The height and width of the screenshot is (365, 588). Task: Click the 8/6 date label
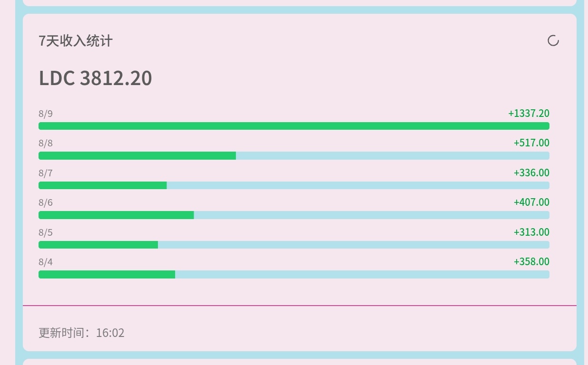46,202
